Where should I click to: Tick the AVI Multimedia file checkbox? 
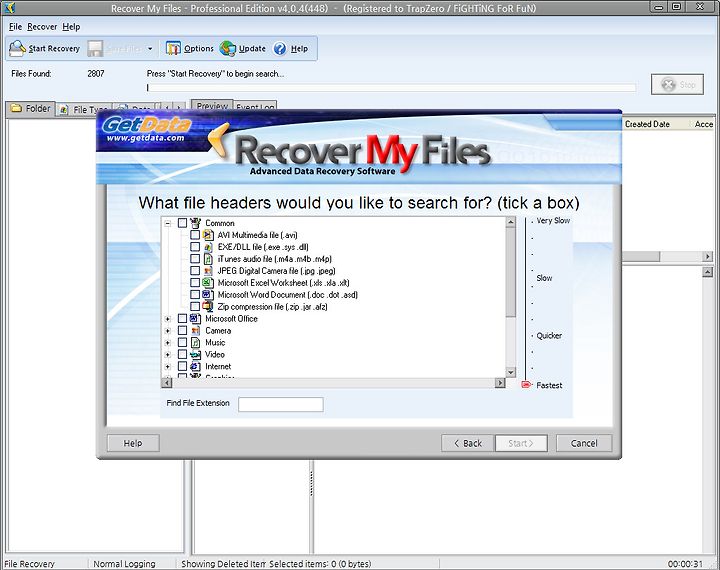coord(195,235)
